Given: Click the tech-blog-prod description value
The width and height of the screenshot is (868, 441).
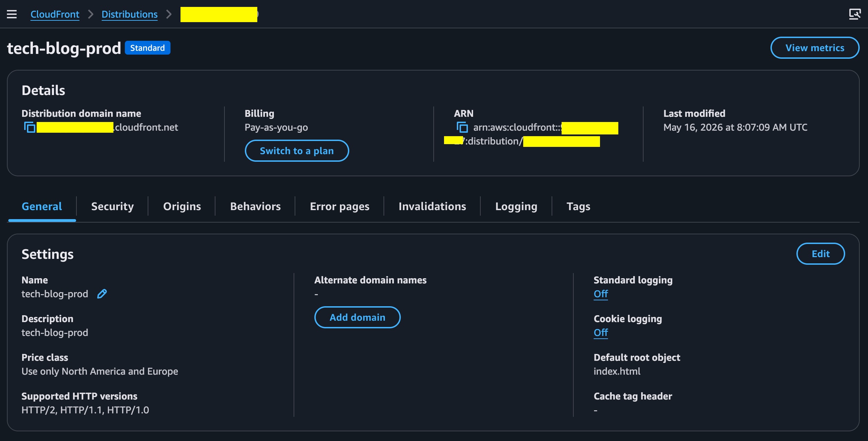Looking at the screenshot, I should (x=55, y=332).
